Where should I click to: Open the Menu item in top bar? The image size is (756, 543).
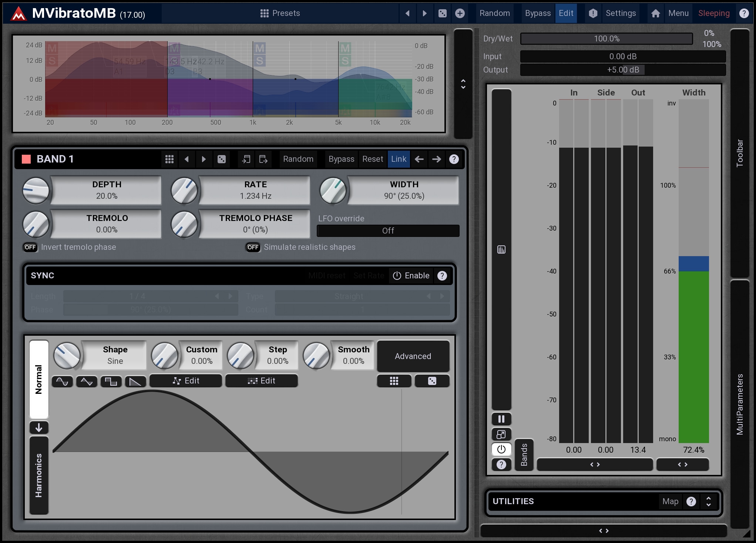tap(678, 13)
